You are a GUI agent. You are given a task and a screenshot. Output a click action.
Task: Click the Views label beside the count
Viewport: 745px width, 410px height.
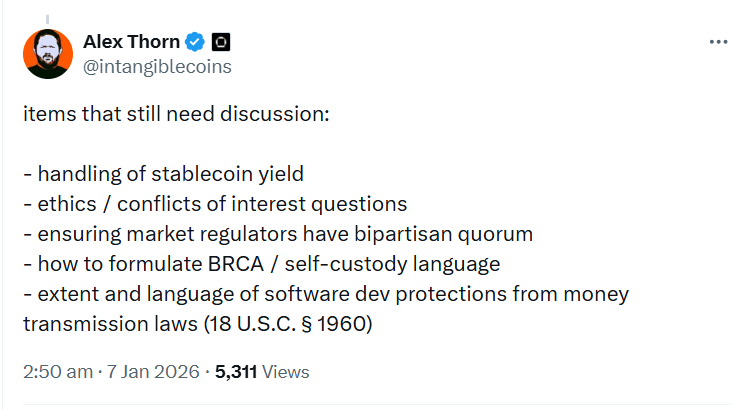tap(286, 372)
